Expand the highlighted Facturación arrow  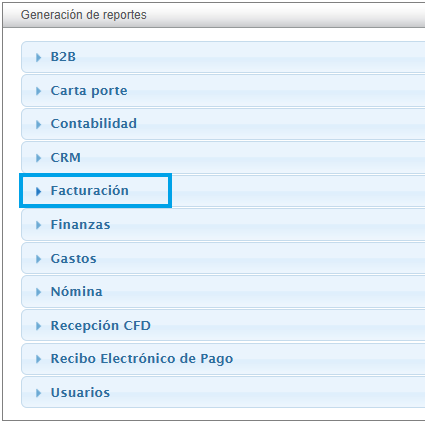coord(38,191)
